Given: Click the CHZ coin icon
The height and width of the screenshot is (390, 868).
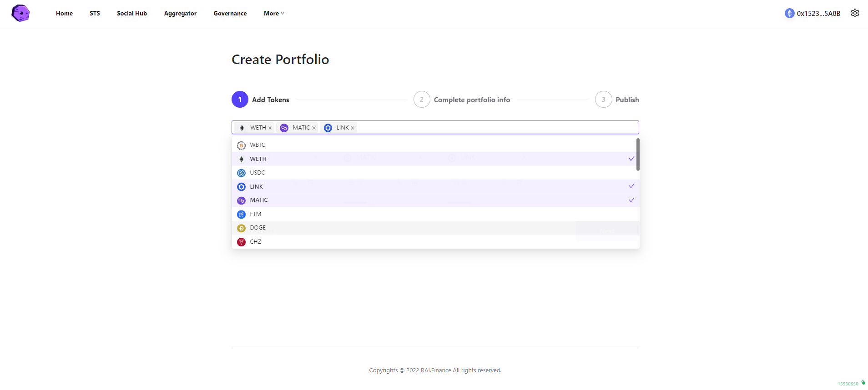Looking at the screenshot, I should point(241,242).
